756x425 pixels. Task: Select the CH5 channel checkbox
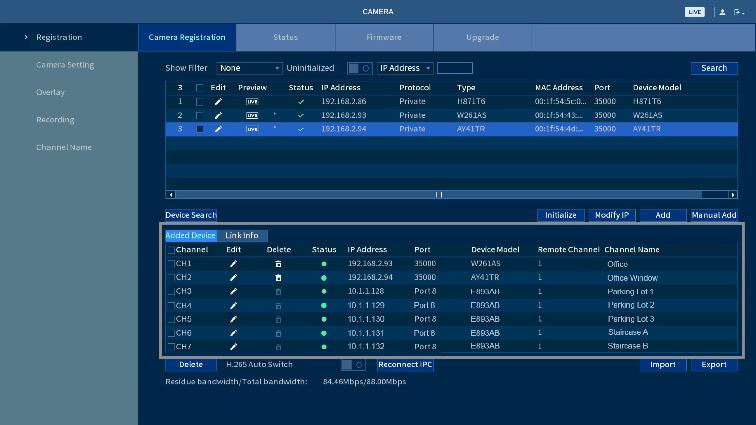pos(171,320)
